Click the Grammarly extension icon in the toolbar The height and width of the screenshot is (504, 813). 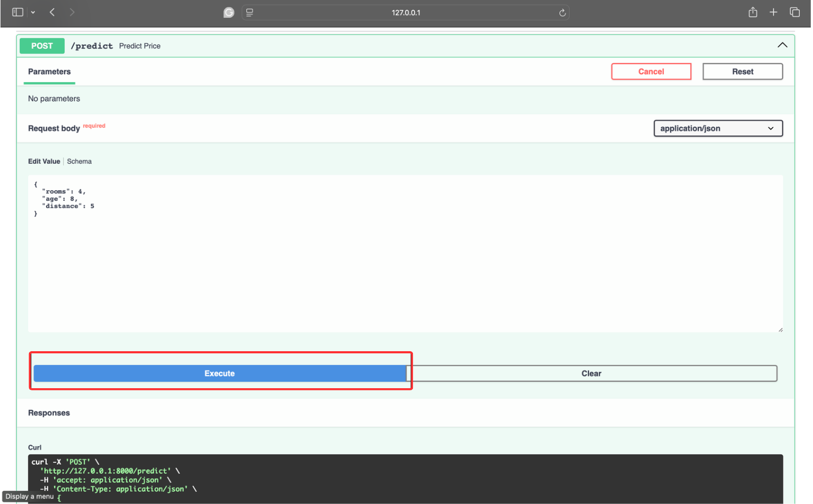228,12
